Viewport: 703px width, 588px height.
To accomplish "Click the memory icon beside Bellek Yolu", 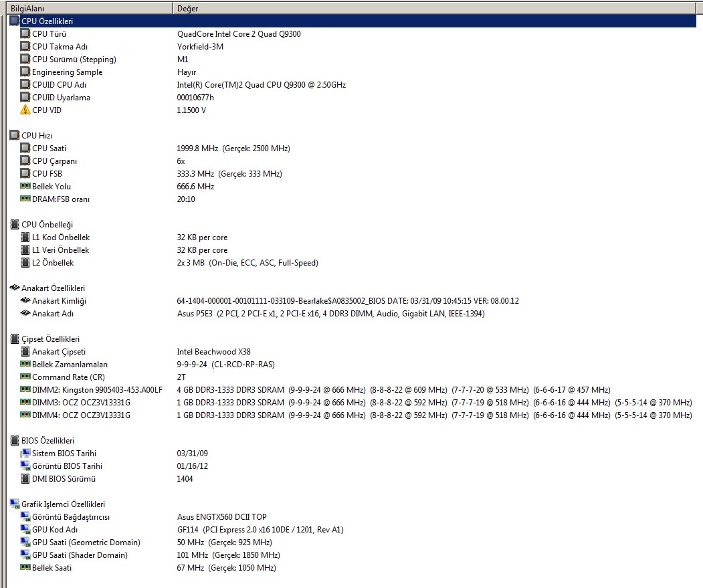I will (x=25, y=186).
